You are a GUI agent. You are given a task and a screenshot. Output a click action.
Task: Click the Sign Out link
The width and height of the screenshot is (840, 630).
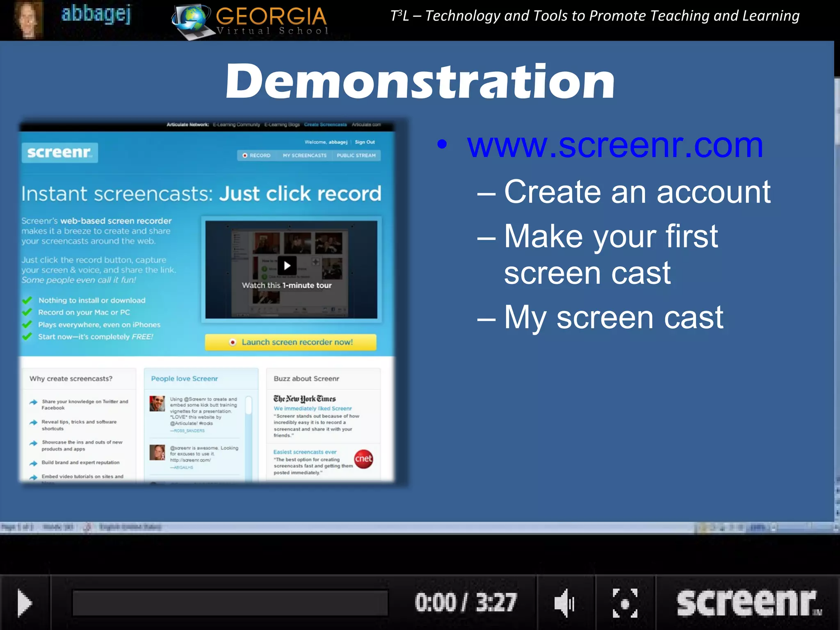tap(365, 142)
